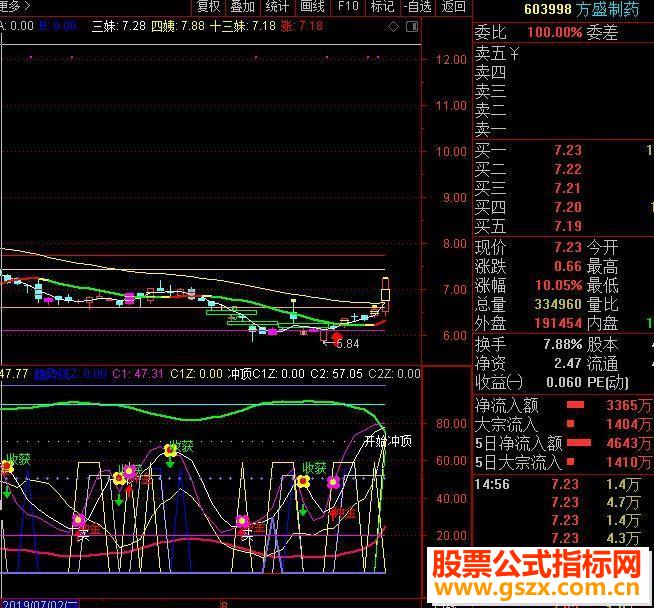
Task: Click the 80.00 indicator axis label
Action: 451,424
